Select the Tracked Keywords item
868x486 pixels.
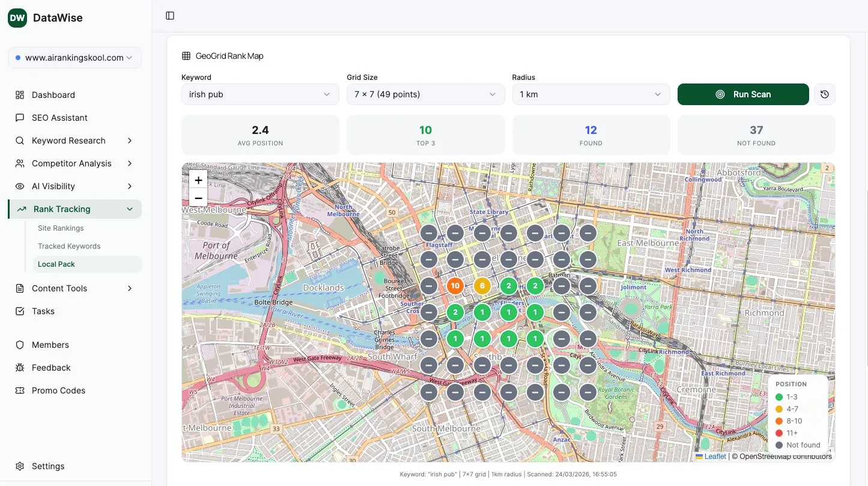point(69,246)
